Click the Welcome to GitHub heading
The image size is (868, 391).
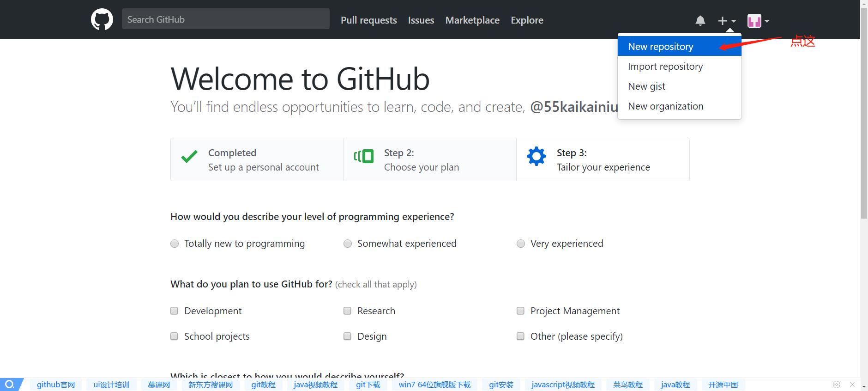pyautogui.click(x=300, y=79)
